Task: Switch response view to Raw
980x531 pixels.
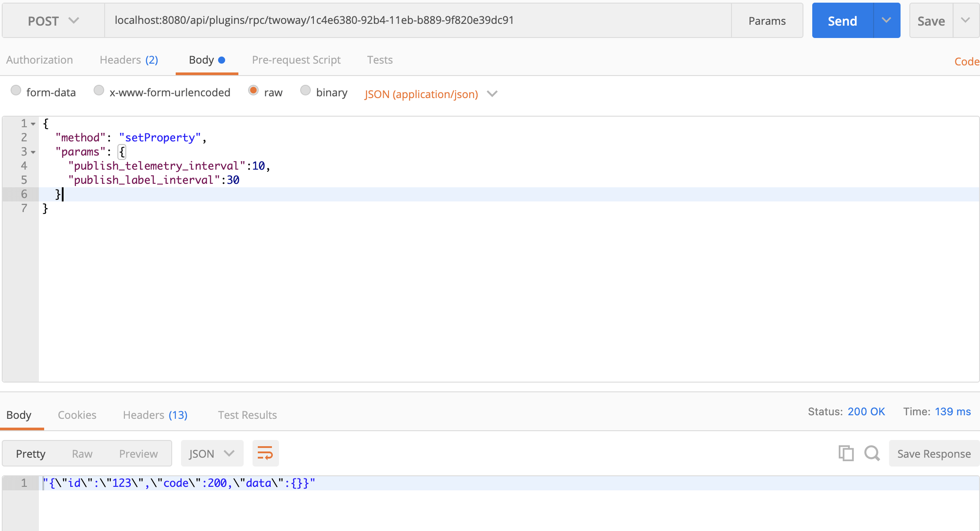Action: (x=82, y=454)
